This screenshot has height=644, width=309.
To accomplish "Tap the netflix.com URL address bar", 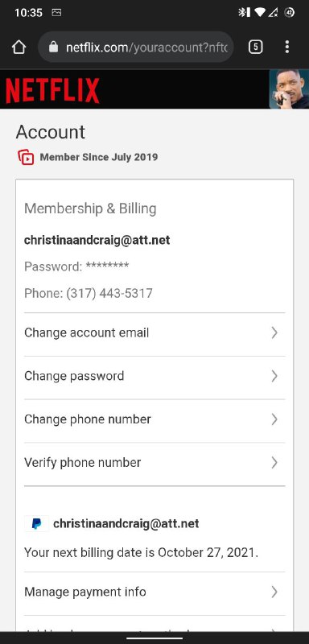I will click(136, 47).
